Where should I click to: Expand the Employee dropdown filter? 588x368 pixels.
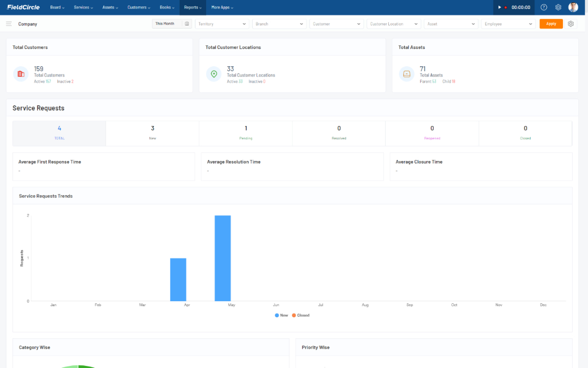508,24
